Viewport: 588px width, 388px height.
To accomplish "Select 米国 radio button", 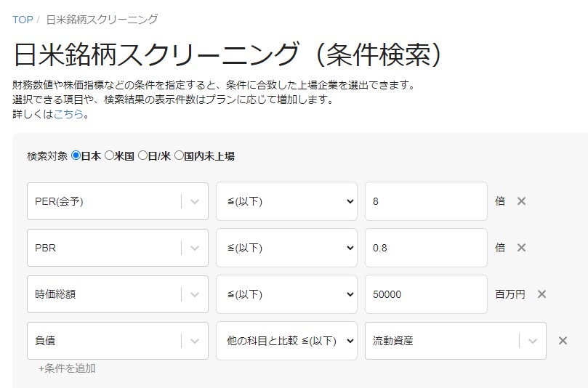I will (109, 155).
